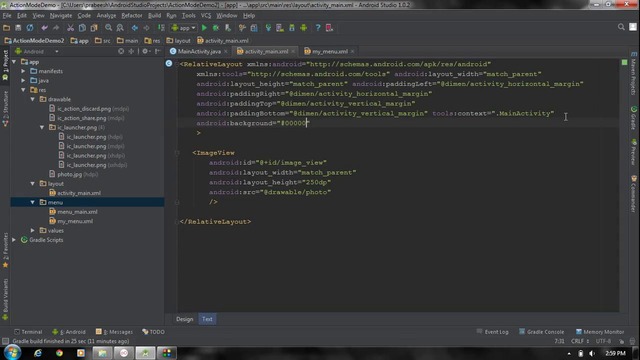The height and width of the screenshot is (360, 640).
Task: Click the Attach debugger icon
Action: [228, 28]
